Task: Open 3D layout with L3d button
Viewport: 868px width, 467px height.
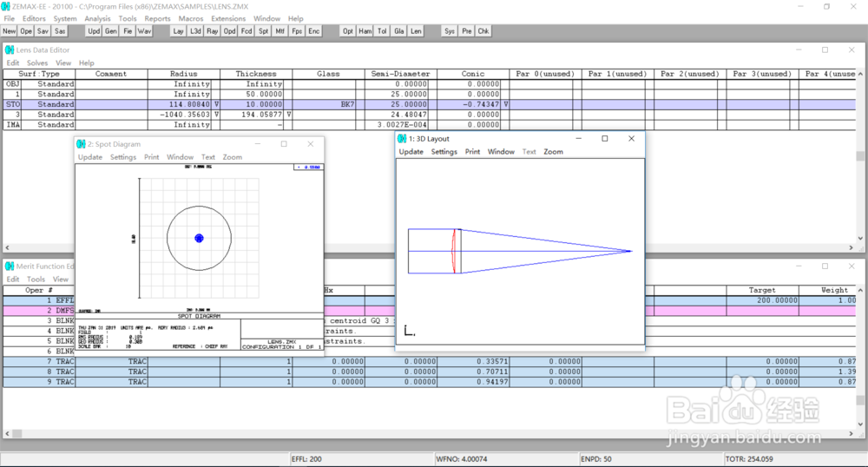Action: (195, 31)
